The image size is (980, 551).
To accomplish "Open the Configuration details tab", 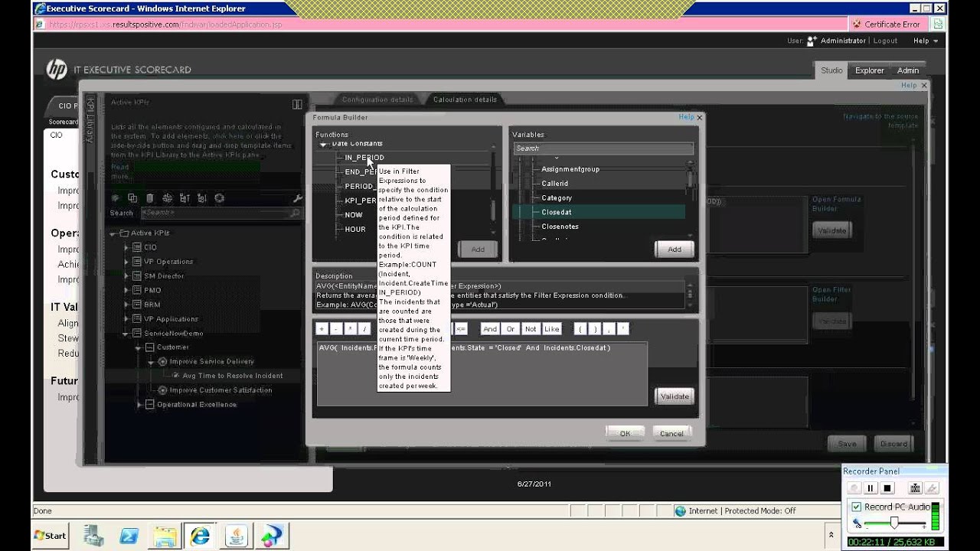I will point(377,99).
